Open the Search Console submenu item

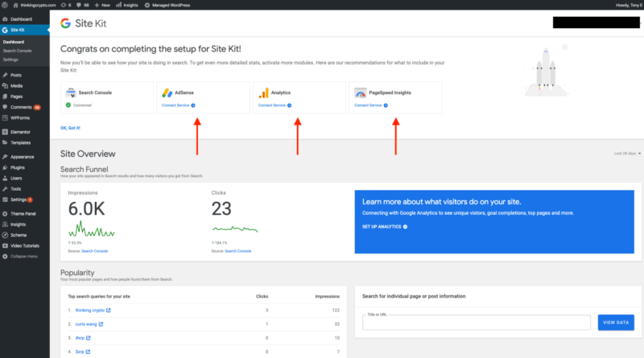(x=18, y=51)
